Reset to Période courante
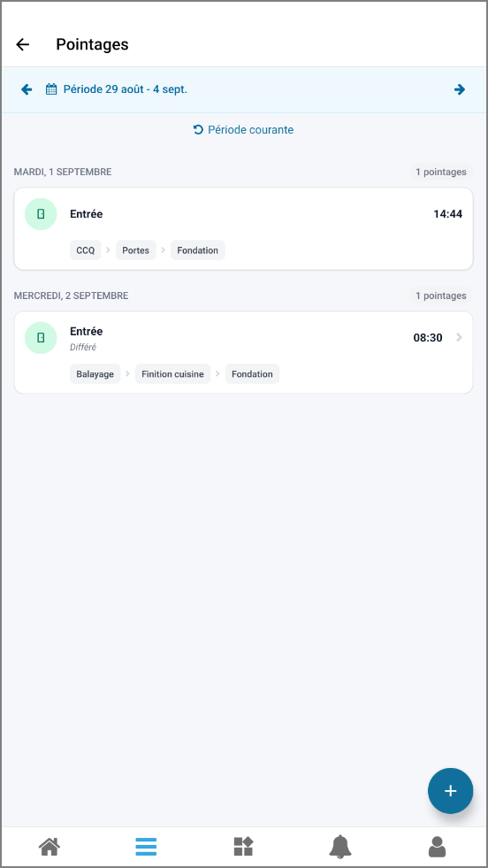Image resolution: width=488 pixels, height=868 pixels. [x=243, y=129]
